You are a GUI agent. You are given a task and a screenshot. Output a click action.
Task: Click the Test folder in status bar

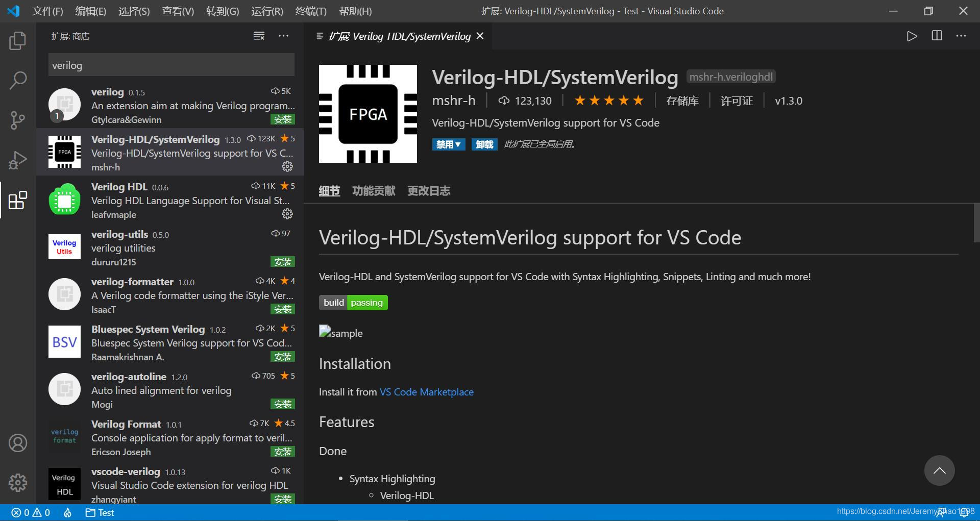pos(100,513)
